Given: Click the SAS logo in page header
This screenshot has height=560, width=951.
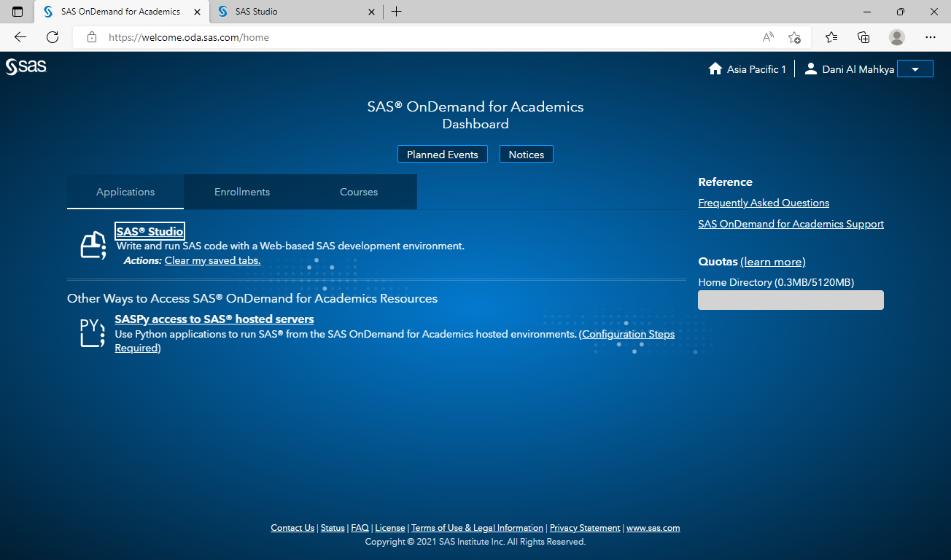Looking at the screenshot, I should 26,66.
